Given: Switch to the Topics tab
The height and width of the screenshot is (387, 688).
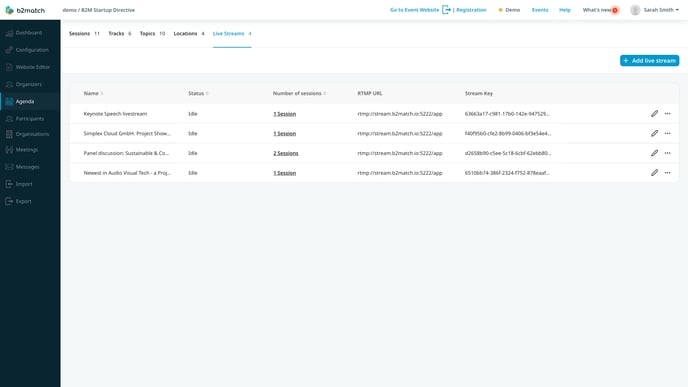Looking at the screenshot, I should click(152, 33).
